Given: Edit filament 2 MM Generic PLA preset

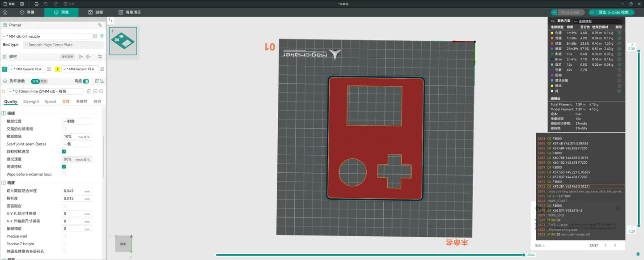Looking at the screenshot, I should point(102,69).
